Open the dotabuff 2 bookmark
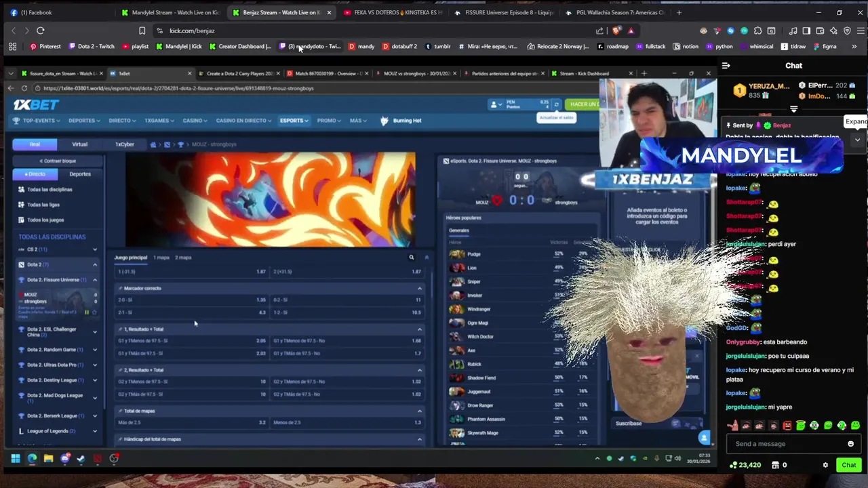Viewport: 868px width, 488px height. click(399, 47)
